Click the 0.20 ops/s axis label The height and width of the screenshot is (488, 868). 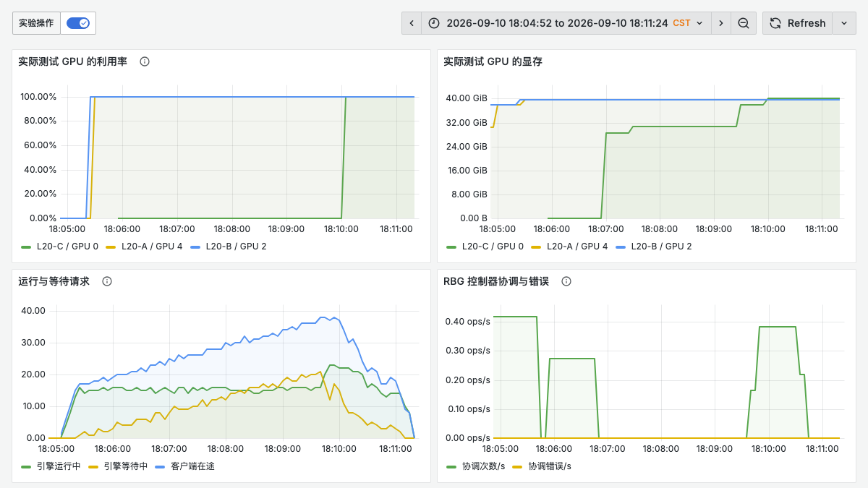pyautogui.click(x=467, y=380)
